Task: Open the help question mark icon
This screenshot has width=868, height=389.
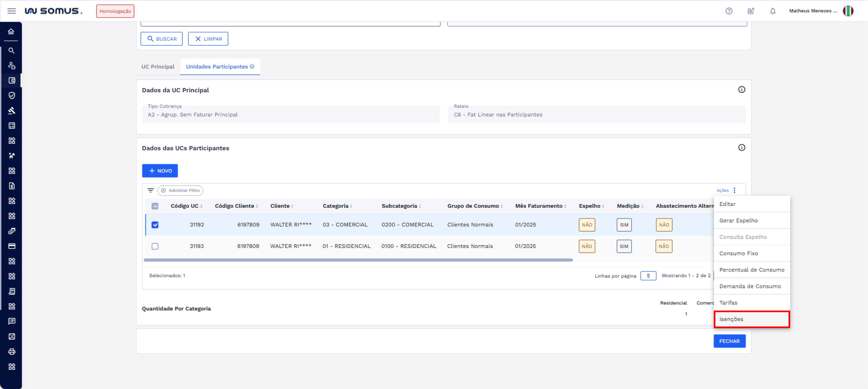Action: click(x=729, y=11)
